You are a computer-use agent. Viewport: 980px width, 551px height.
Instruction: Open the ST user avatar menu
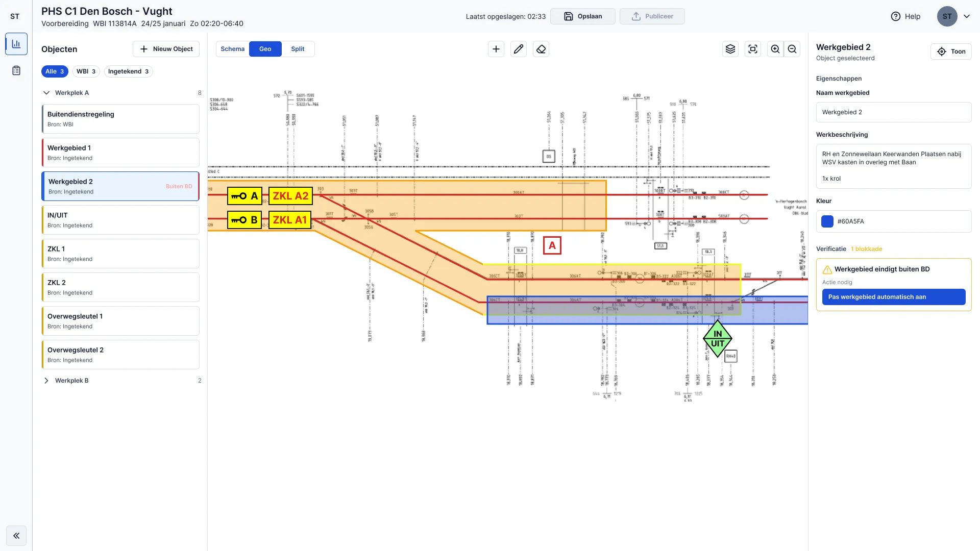pyautogui.click(x=947, y=16)
